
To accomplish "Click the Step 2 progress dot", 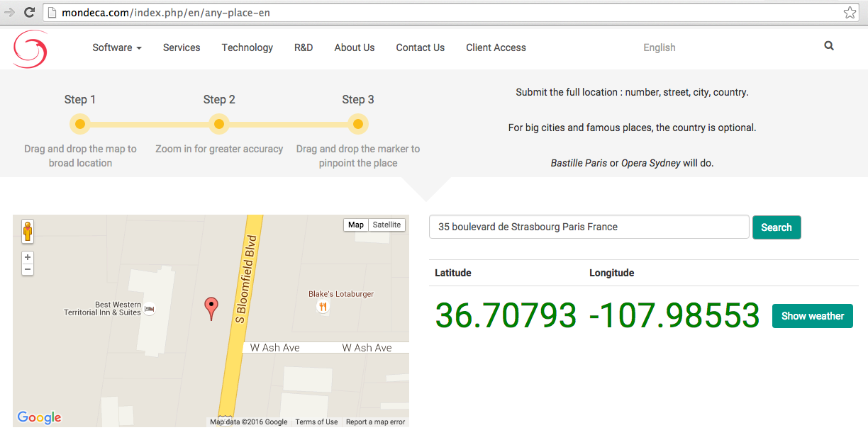I will (219, 125).
